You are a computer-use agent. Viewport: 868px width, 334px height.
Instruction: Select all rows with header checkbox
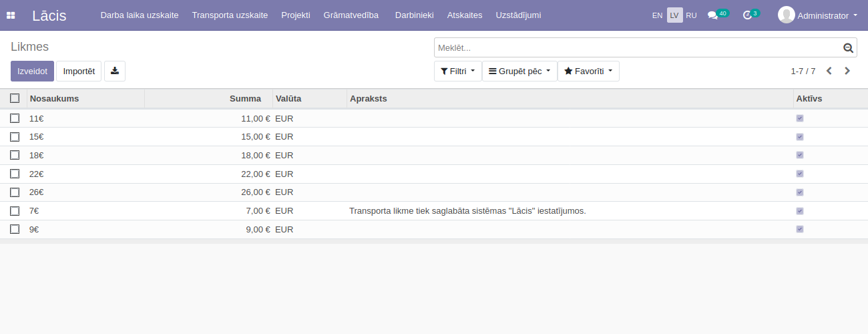[15, 98]
